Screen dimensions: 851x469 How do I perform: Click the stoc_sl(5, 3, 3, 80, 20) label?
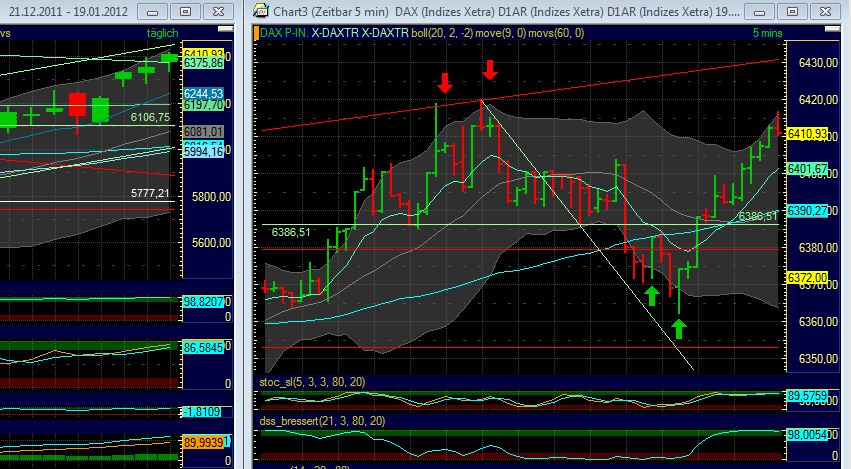click(312, 382)
